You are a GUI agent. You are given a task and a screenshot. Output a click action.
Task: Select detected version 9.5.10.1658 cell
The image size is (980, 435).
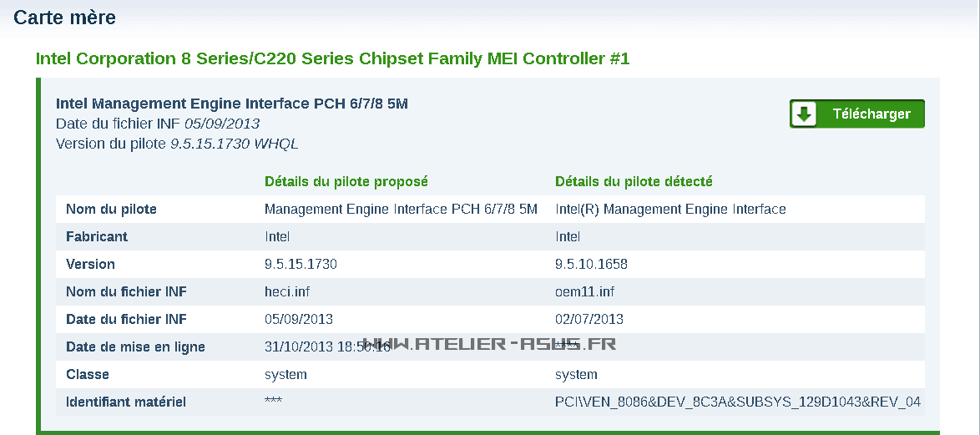591,264
